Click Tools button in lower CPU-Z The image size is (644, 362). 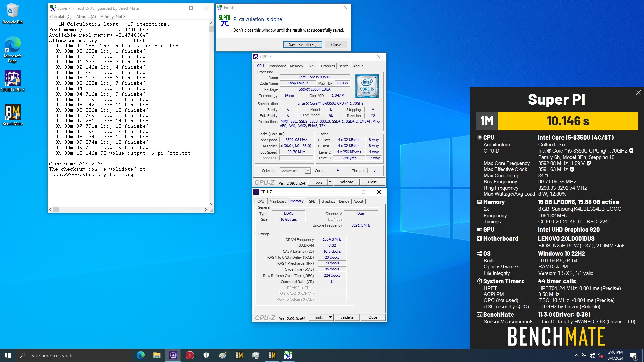click(318, 317)
